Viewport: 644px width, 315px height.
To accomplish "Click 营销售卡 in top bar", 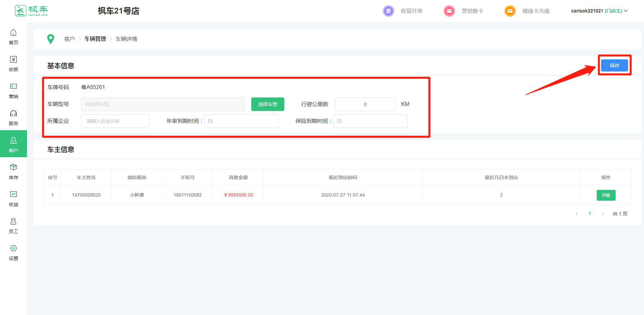I will (x=472, y=11).
